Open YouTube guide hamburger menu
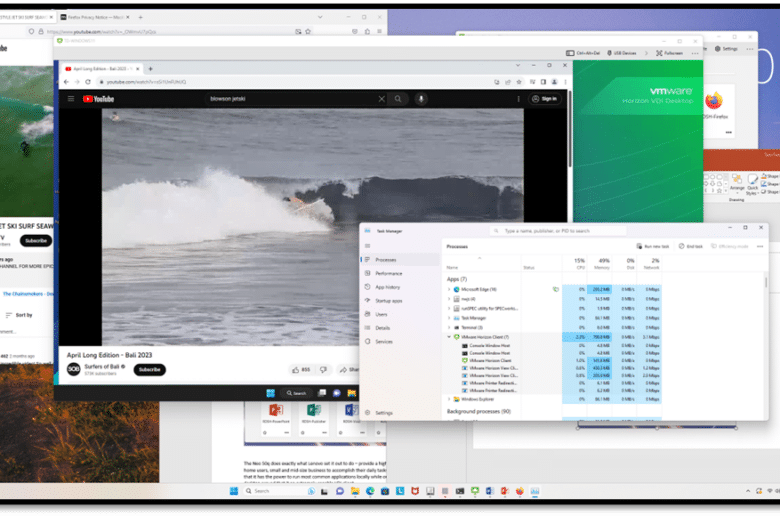Screen dimensions: 780x516 point(71,99)
